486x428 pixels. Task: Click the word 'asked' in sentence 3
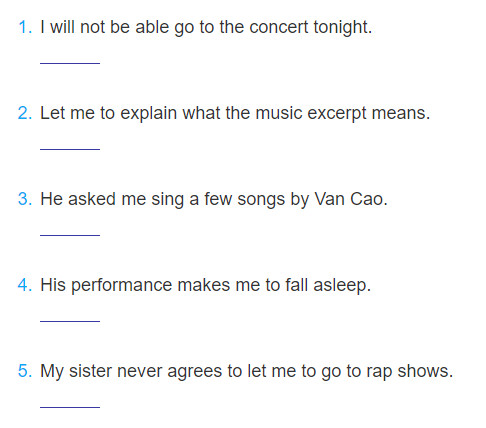(90, 199)
